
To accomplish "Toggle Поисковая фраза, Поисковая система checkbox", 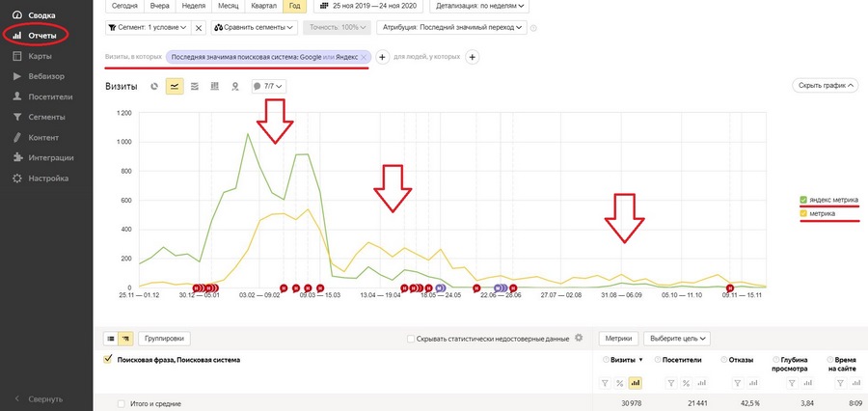I will tap(108, 360).
